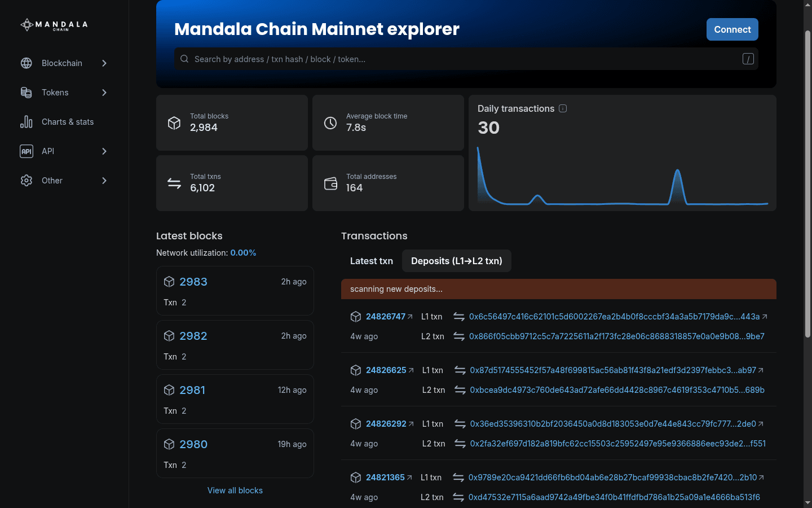Viewport: 812px width, 508px height.
Task: Click the Other gear icon
Action: coord(27,181)
